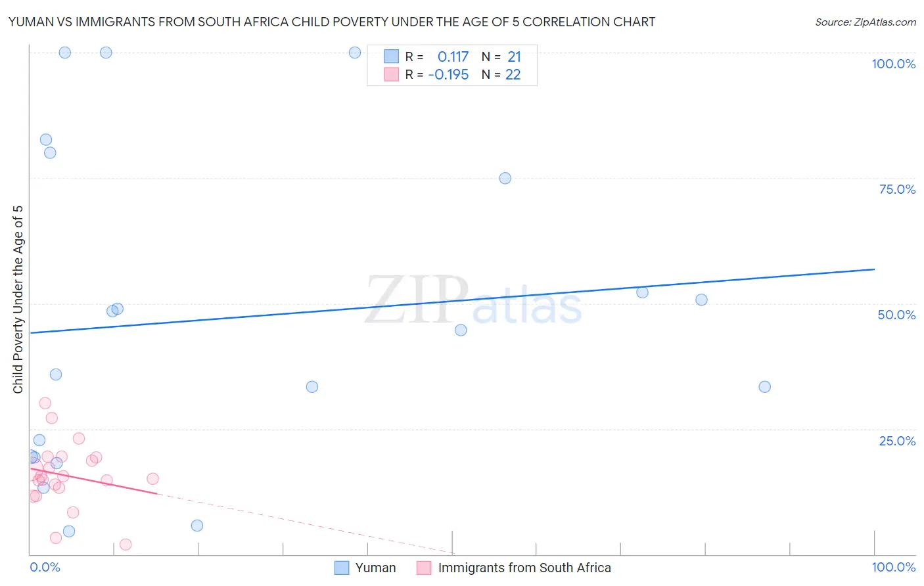Screen dimensions: 924x586
Task: Click the 50.0% y-axis label
Action: (896, 315)
